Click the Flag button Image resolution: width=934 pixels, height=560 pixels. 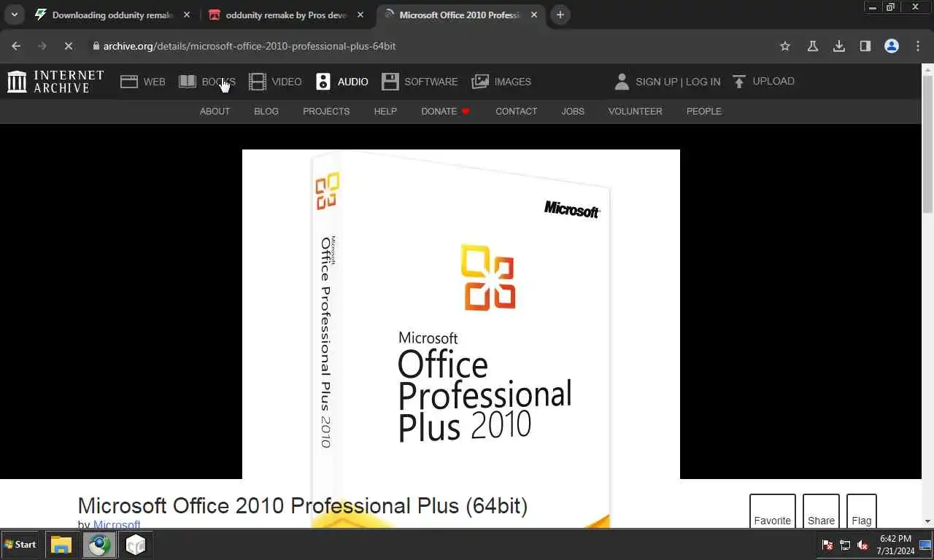click(x=861, y=510)
